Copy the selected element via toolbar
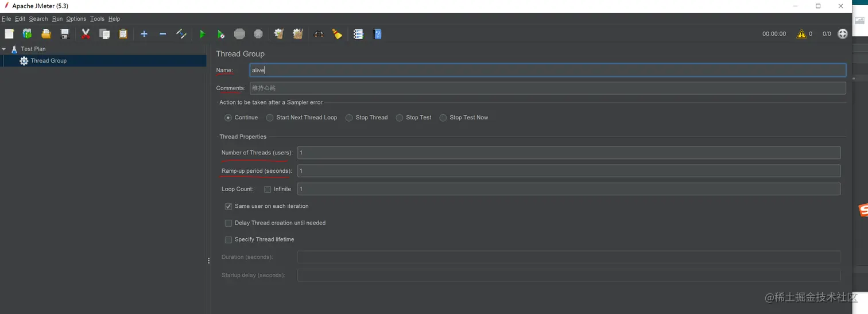The width and height of the screenshot is (868, 314). click(x=104, y=34)
